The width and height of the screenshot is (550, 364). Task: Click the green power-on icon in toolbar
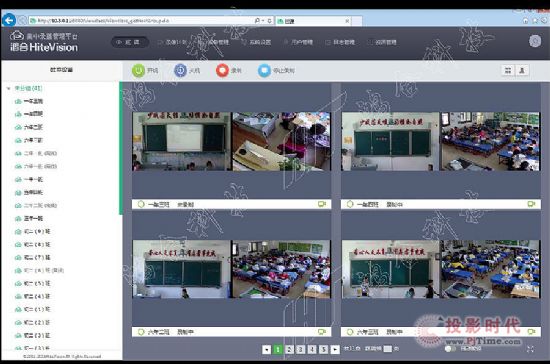coord(139,70)
